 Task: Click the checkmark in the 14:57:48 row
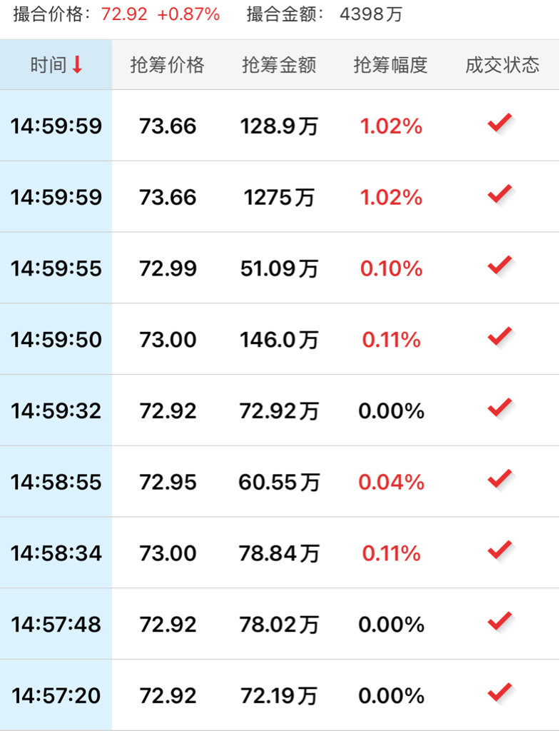tap(500, 622)
